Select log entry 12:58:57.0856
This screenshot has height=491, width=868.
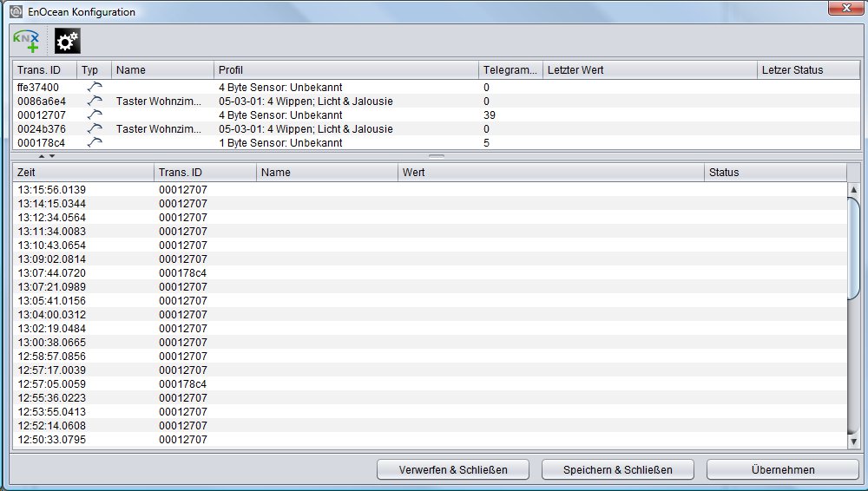click(431, 356)
